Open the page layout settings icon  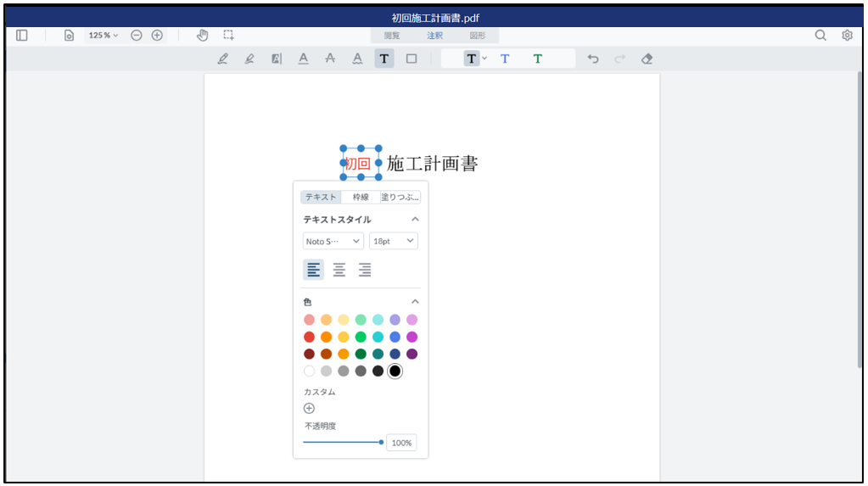69,36
